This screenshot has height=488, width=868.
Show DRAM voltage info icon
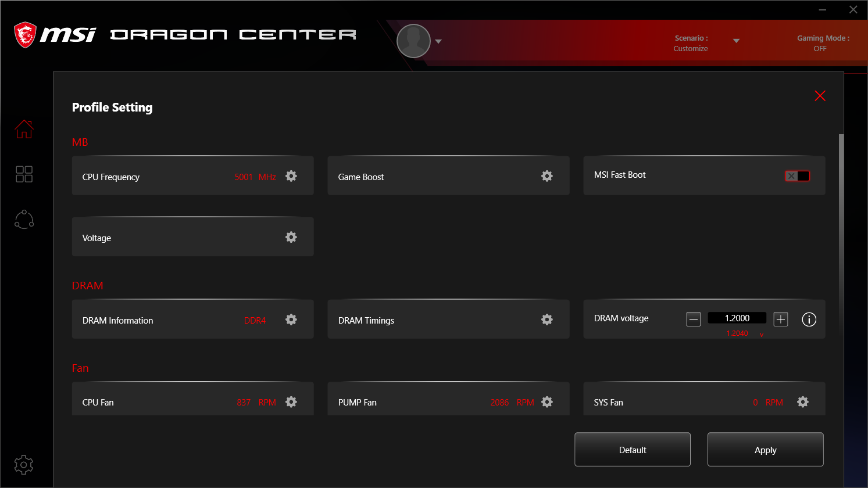tap(809, 320)
